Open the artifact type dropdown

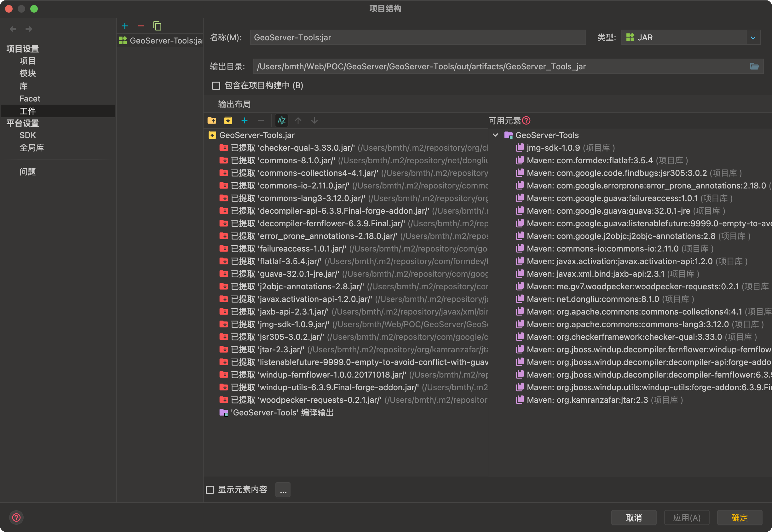pyautogui.click(x=753, y=38)
